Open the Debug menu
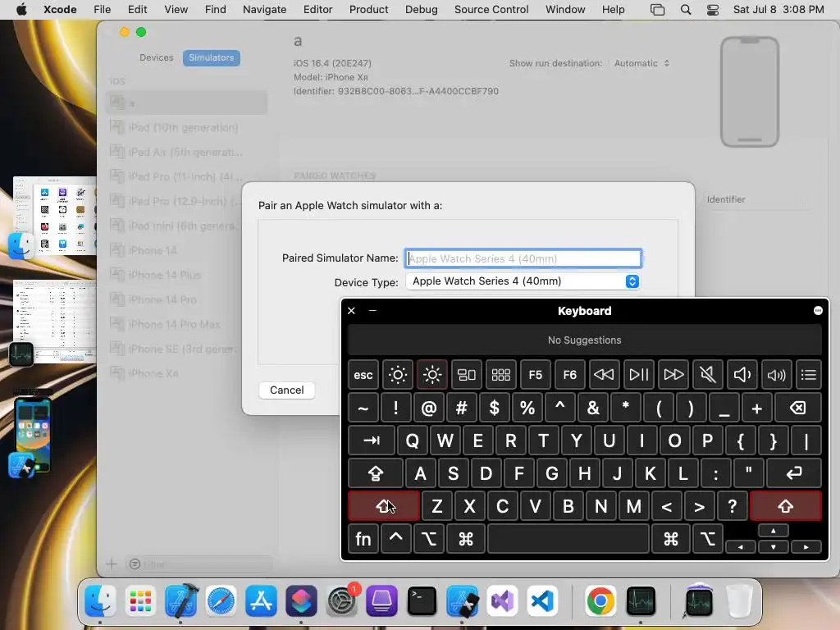This screenshot has height=630, width=840. coord(421,10)
